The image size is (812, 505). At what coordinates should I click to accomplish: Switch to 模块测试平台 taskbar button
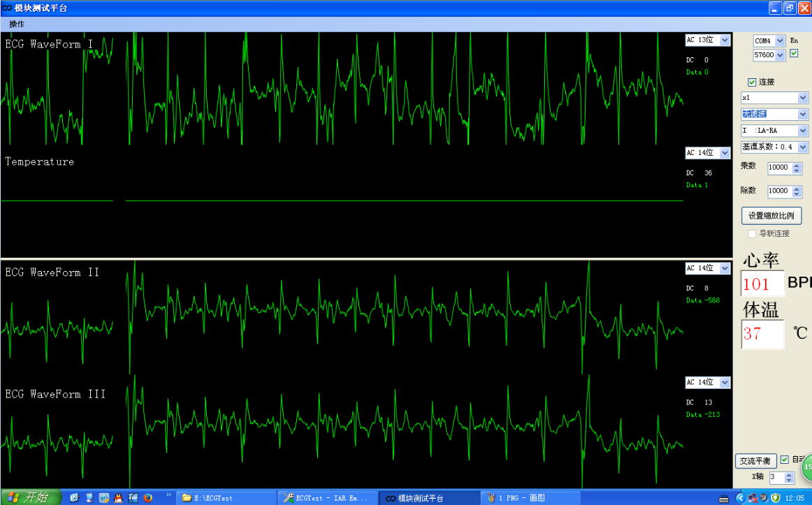428,498
